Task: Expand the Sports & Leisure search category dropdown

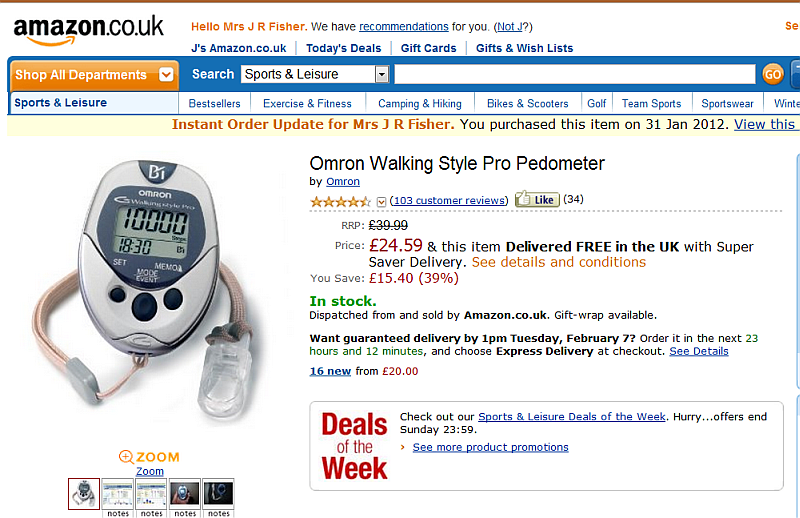Action: 382,75
